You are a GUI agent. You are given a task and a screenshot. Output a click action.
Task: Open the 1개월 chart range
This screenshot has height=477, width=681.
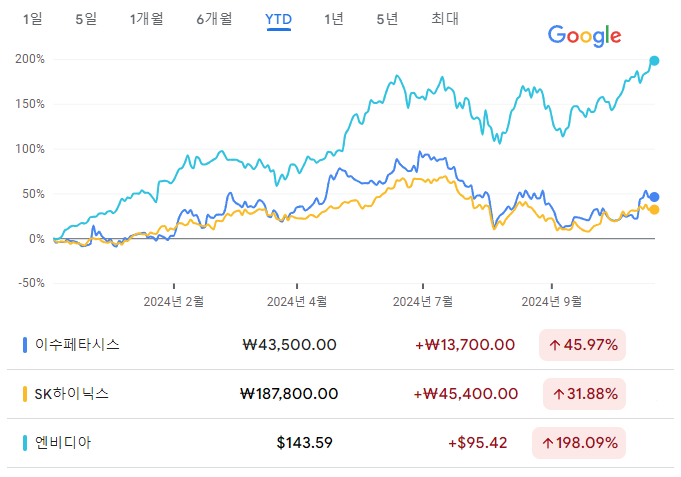pyautogui.click(x=146, y=19)
